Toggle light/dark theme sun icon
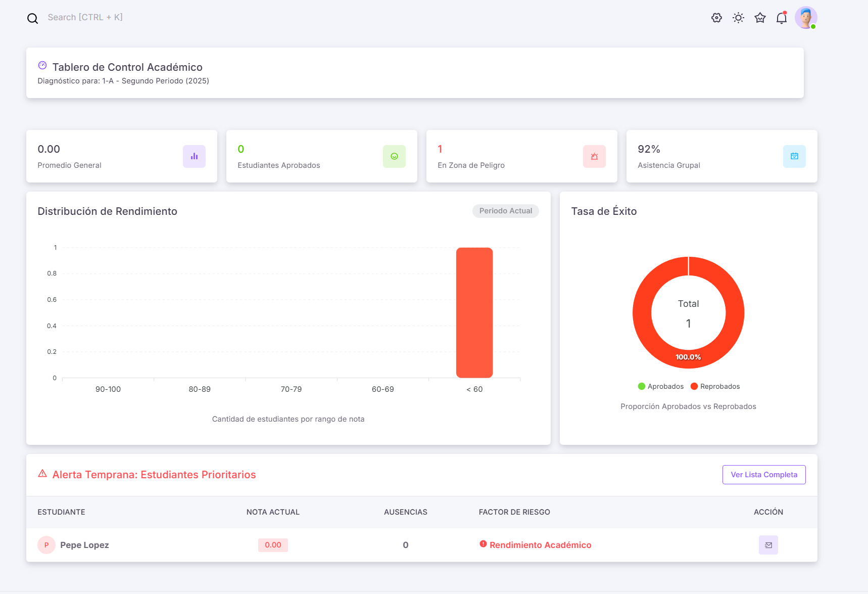 point(738,18)
